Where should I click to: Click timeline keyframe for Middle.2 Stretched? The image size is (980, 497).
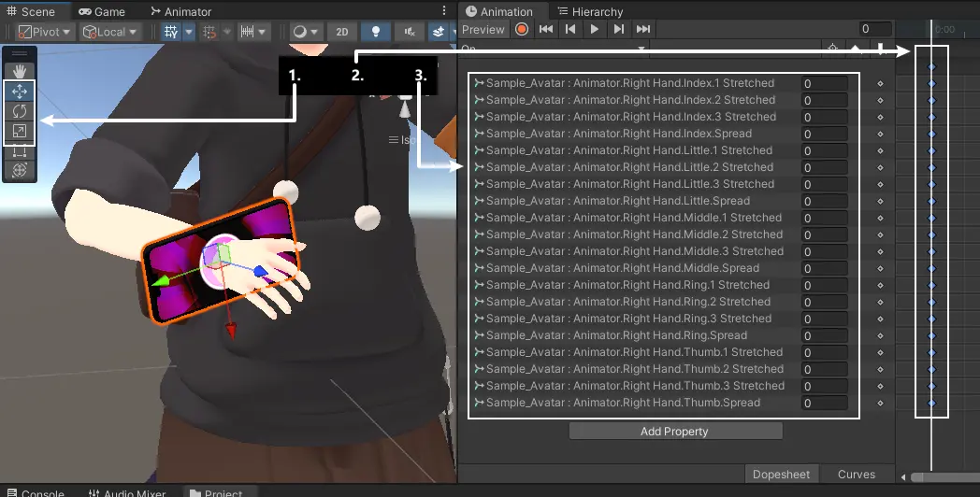[x=931, y=234]
